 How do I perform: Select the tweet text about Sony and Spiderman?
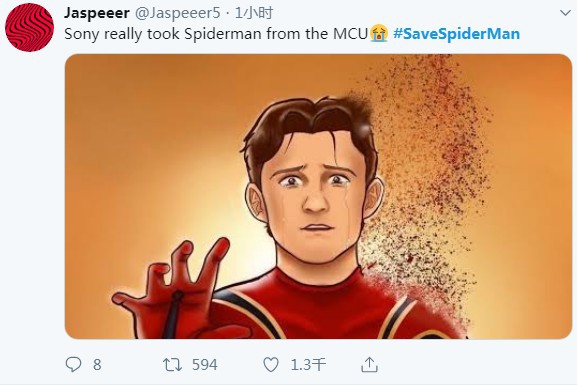[x=216, y=34]
